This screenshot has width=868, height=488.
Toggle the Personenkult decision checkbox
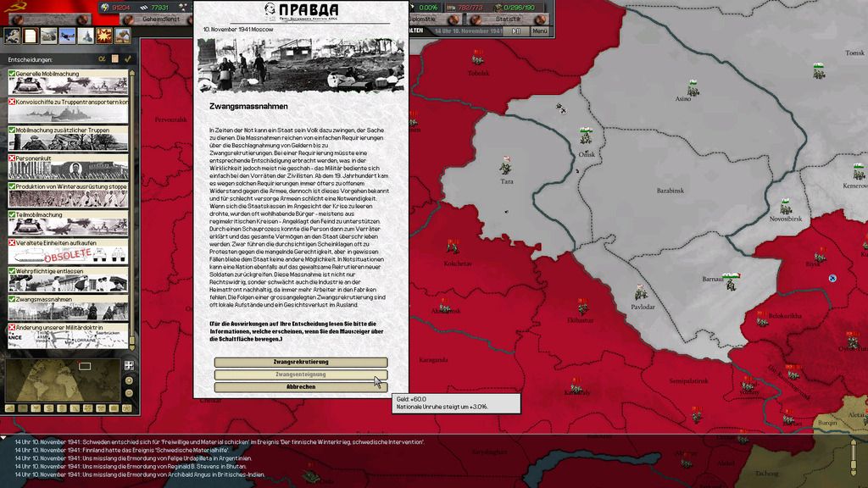(x=12, y=158)
